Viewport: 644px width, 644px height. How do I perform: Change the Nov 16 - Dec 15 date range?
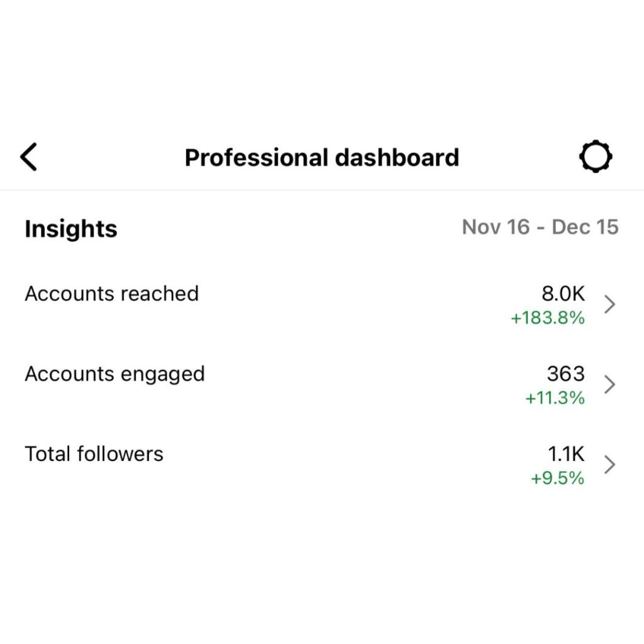point(540,227)
